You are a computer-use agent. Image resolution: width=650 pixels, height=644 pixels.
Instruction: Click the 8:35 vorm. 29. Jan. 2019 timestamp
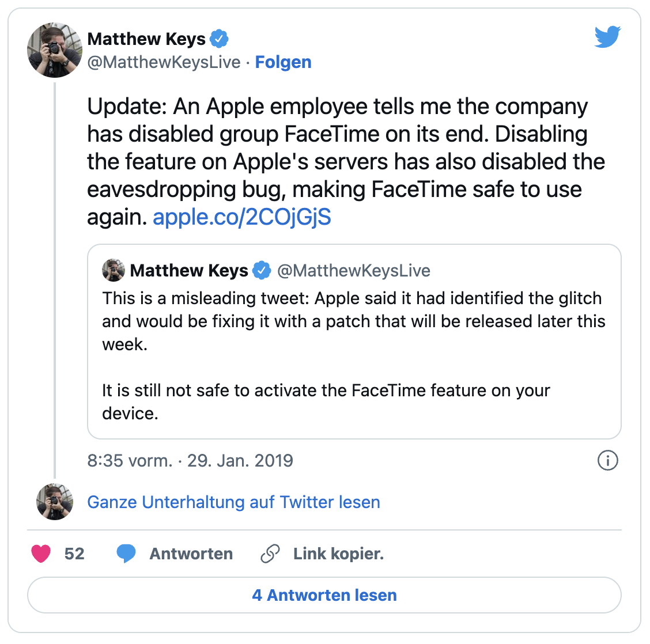pyautogui.click(x=190, y=460)
